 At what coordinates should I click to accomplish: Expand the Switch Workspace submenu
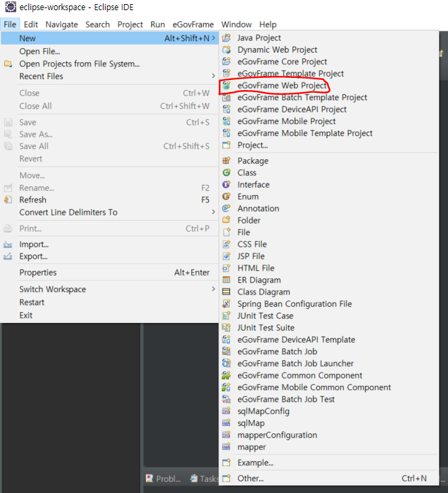[x=213, y=289]
